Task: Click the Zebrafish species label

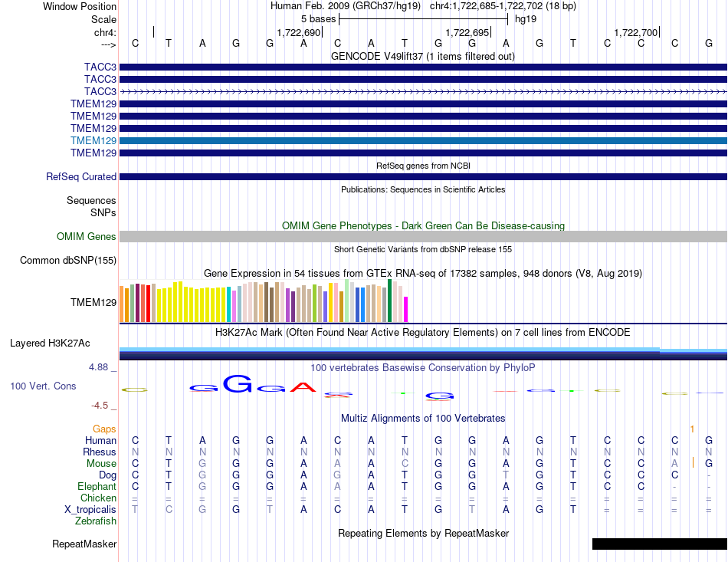Action: pos(96,521)
